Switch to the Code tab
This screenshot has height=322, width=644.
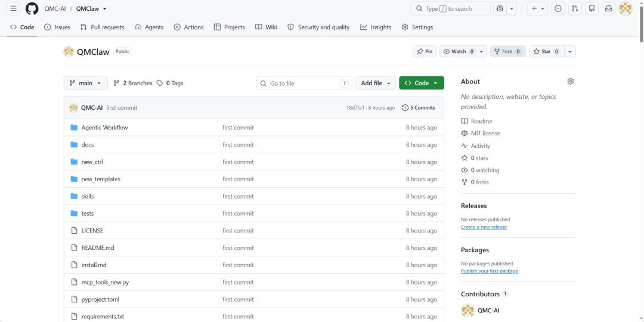click(22, 27)
